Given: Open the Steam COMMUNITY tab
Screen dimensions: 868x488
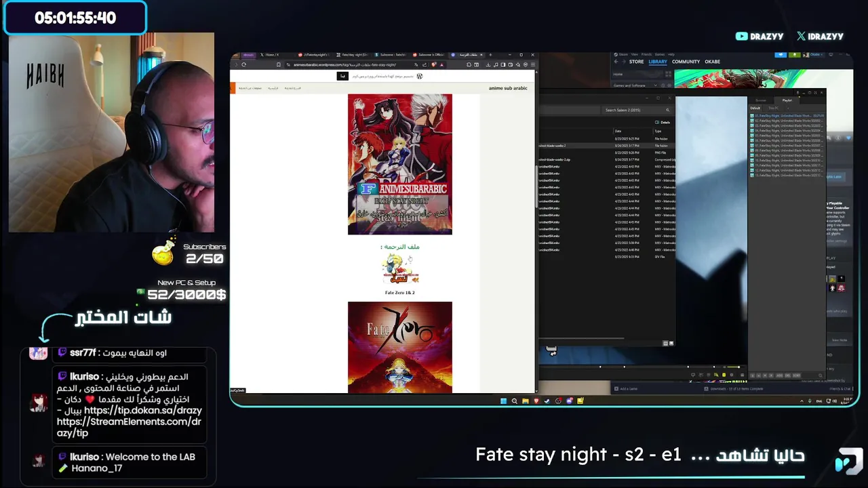Looking at the screenshot, I should [686, 62].
